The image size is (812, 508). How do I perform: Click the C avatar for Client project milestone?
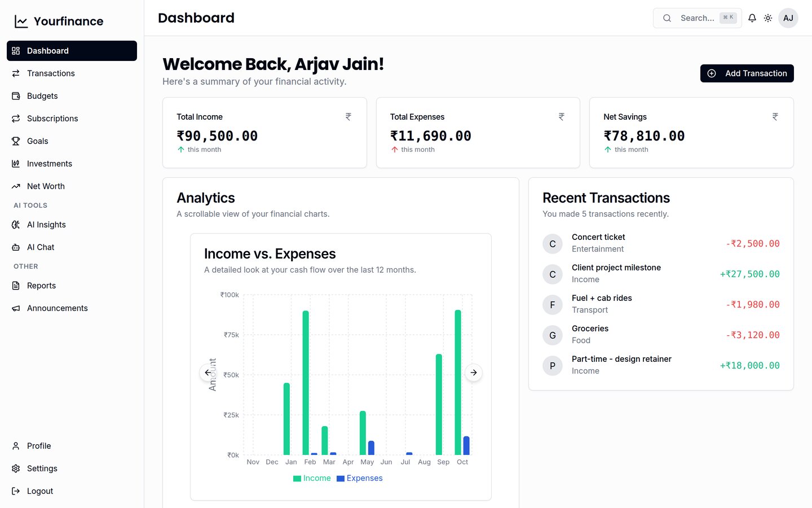553,274
